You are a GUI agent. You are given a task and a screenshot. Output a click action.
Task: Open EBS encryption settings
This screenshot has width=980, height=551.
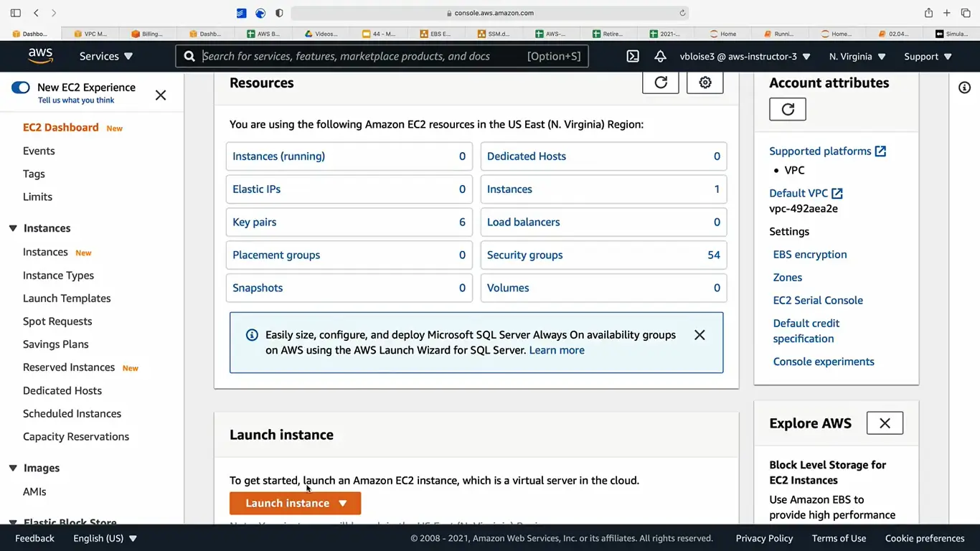click(x=810, y=255)
